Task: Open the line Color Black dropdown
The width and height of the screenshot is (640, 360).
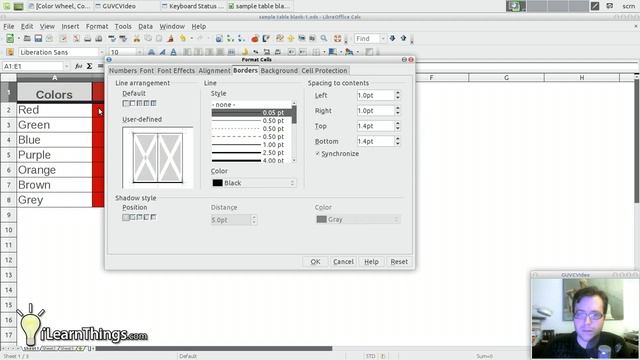Action: click(253, 183)
